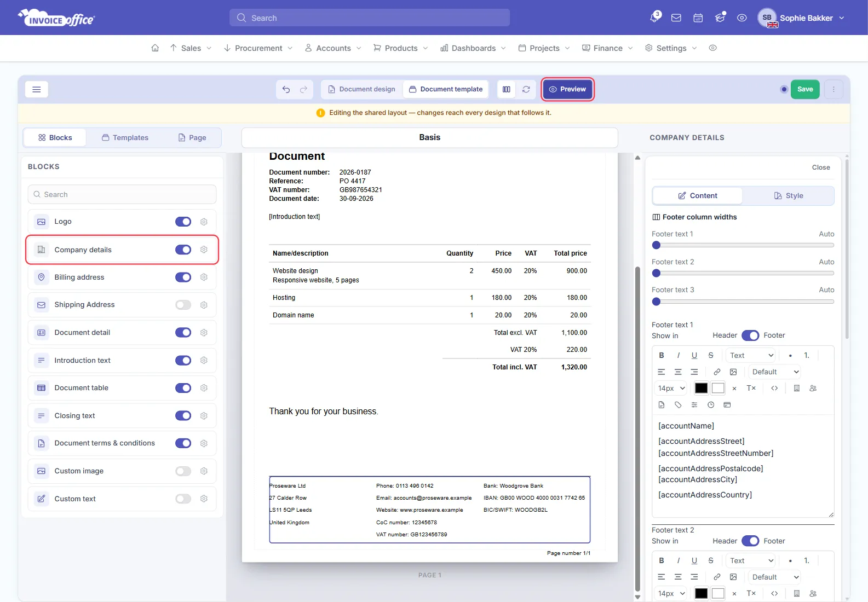Viewport: 868px width, 602px height.
Task: Switch to the Document design tab
Action: (361, 89)
